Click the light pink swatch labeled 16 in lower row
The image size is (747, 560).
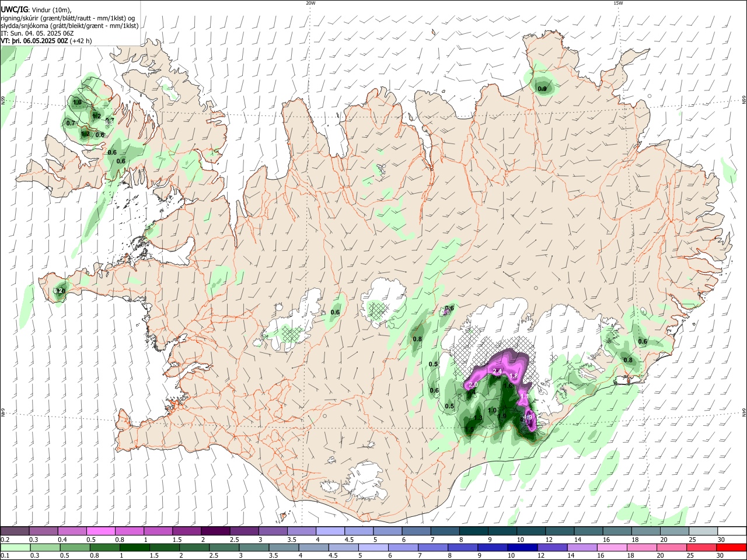coord(612,548)
